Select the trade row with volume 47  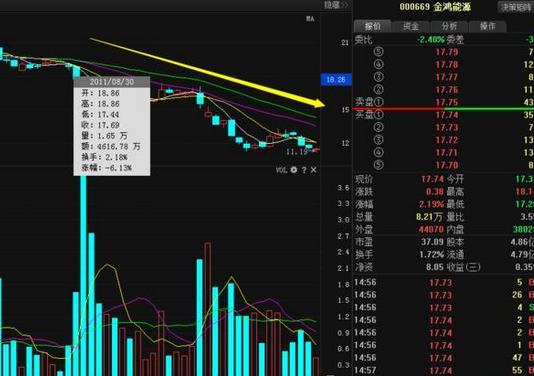click(444, 358)
